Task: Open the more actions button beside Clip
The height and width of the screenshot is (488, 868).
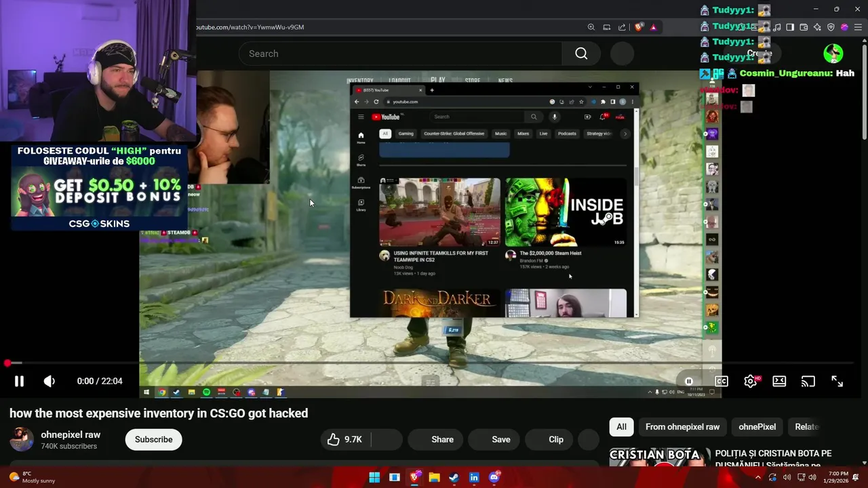Action: [x=589, y=439]
